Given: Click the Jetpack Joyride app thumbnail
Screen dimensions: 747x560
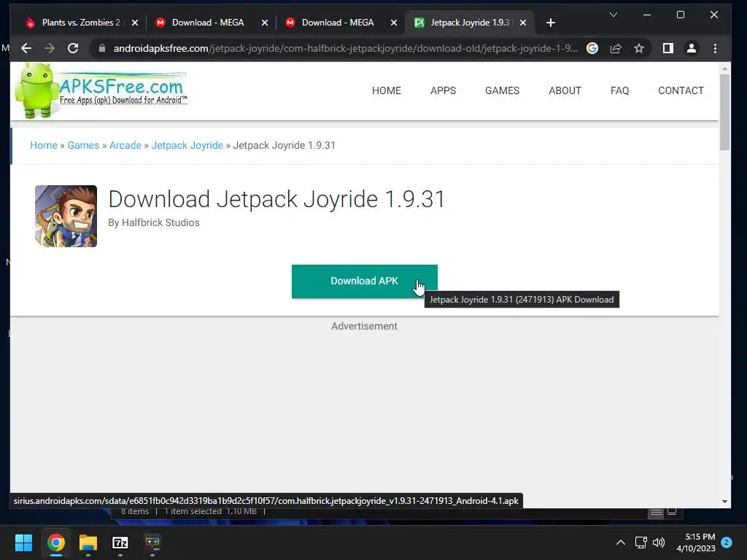Looking at the screenshot, I should click(x=66, y=216).
